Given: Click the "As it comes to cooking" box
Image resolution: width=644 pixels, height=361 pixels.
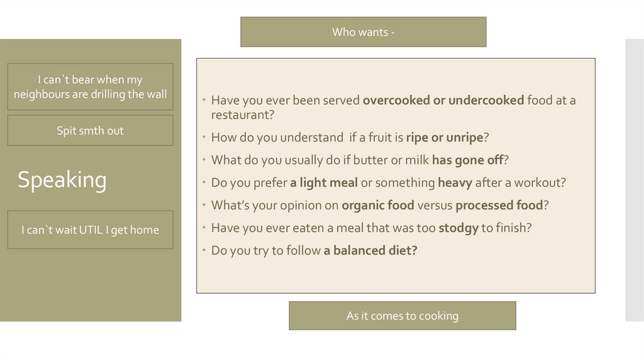Looking at the screenshot, I should [x=402, y=316].
